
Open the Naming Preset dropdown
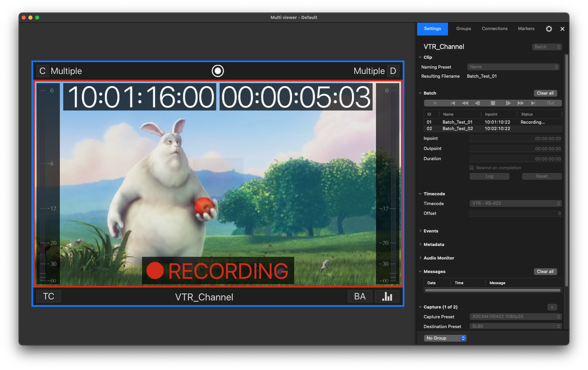tap(513, 67)
